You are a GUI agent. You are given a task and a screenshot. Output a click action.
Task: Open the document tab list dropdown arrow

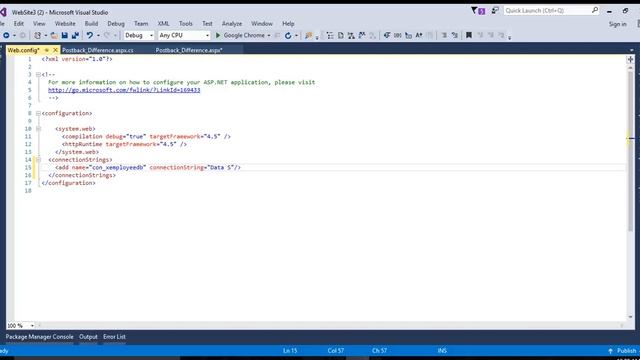631,50
